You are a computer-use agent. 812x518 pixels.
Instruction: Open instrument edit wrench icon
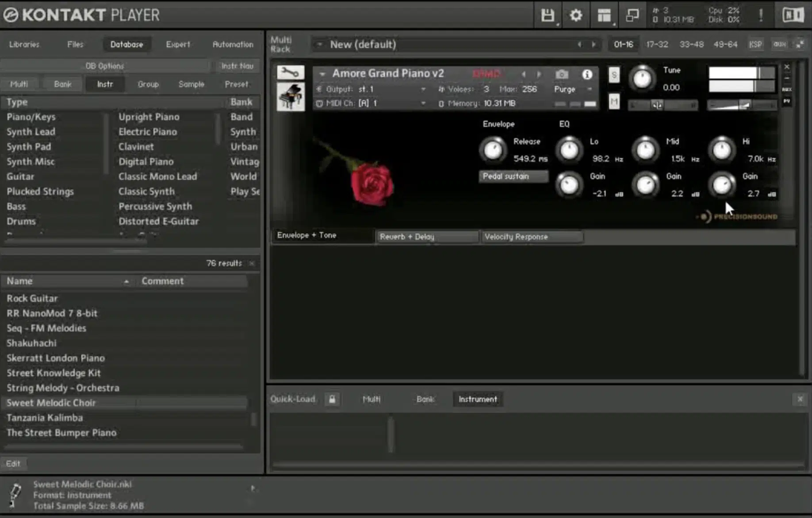coord(291,72)
